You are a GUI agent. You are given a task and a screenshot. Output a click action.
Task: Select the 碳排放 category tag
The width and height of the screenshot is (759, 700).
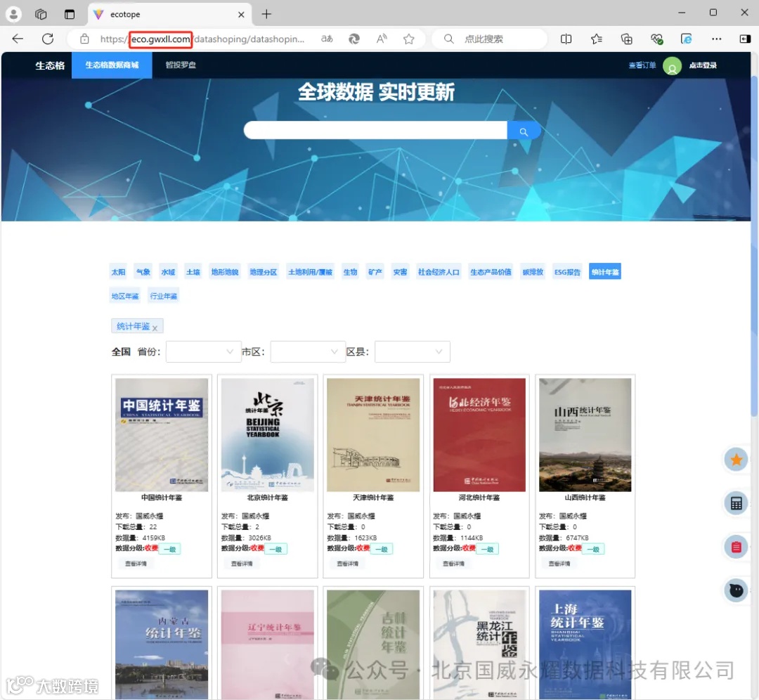coord(533,272)
